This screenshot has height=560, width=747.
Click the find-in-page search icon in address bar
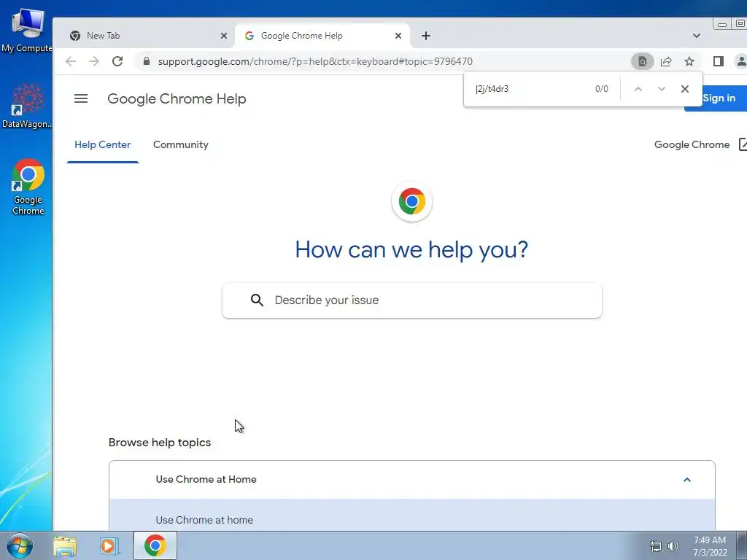coord(643,61)
